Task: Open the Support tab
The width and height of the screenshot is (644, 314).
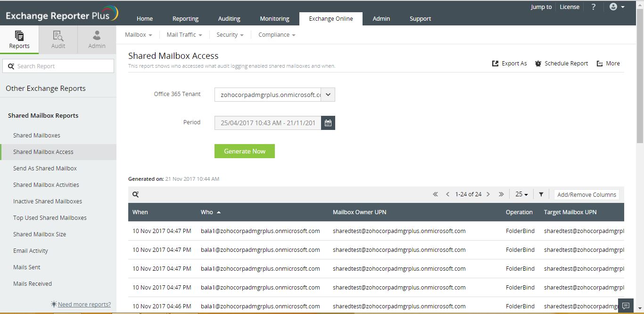Action: click(x=420, y=19)
